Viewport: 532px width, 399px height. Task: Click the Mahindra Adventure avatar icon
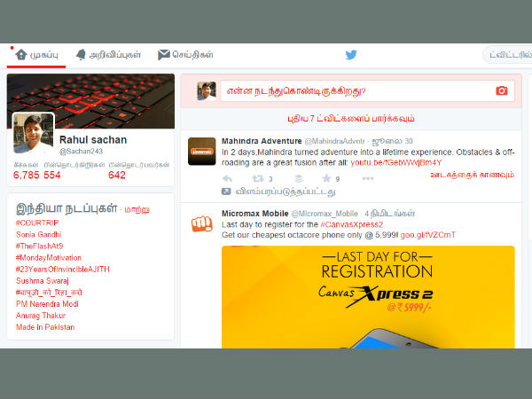[202, 152]
